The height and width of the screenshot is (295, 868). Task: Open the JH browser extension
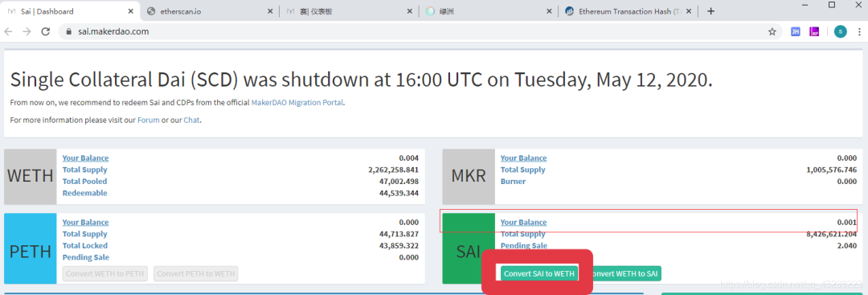tap(795, 31)
